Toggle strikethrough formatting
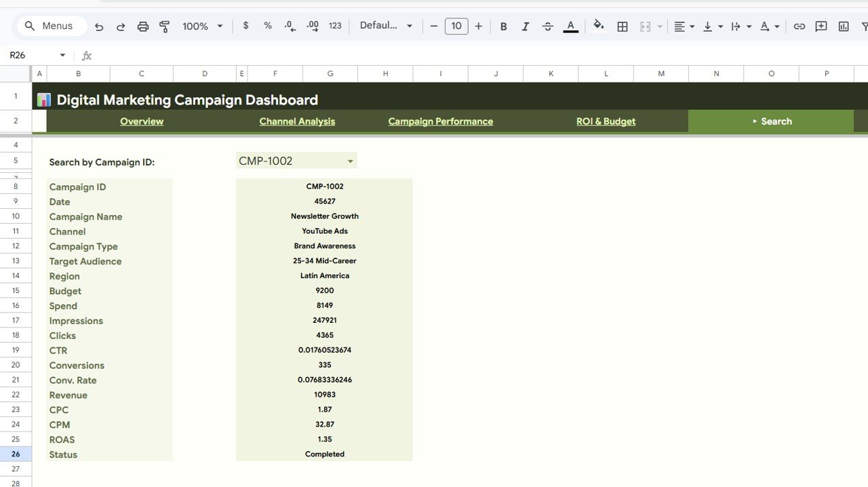This screenshot has width=868, height=487. [x=547, y=26]
